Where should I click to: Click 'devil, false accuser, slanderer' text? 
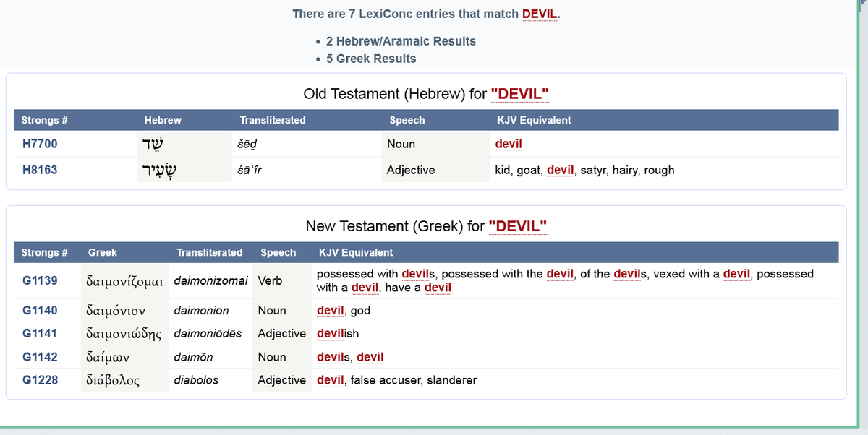coord(396,379)
